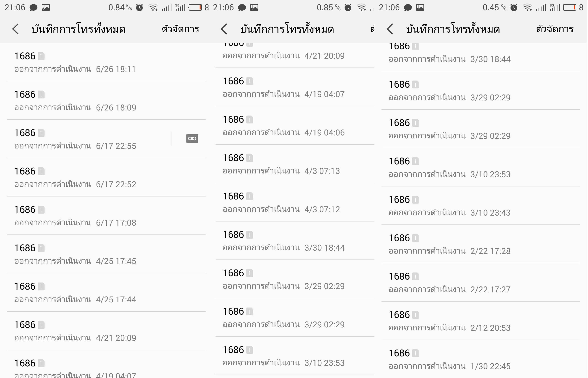The height and width of the screenshot is (378, 588).
Task: Open ตัวจัดการ in the left screenshot header
Action: point(180,29)
